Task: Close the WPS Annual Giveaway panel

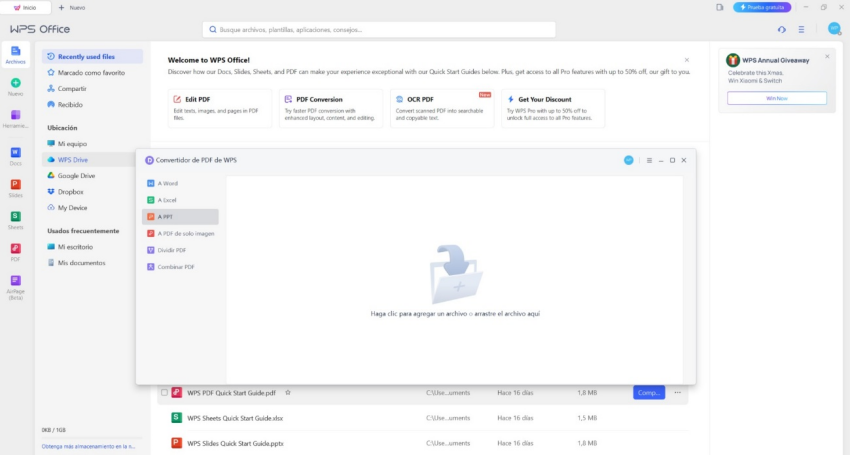Action: click(827, 56)
